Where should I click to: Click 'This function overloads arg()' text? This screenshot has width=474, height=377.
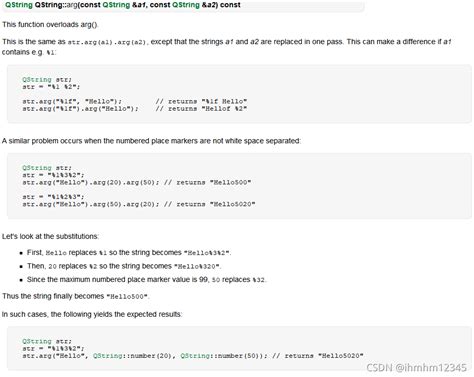pyautogui.click(x=50, y=25)
